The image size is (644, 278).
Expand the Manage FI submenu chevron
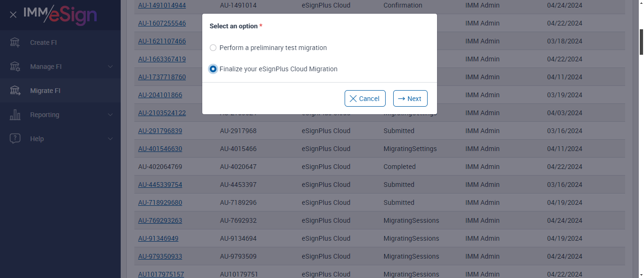110,67
